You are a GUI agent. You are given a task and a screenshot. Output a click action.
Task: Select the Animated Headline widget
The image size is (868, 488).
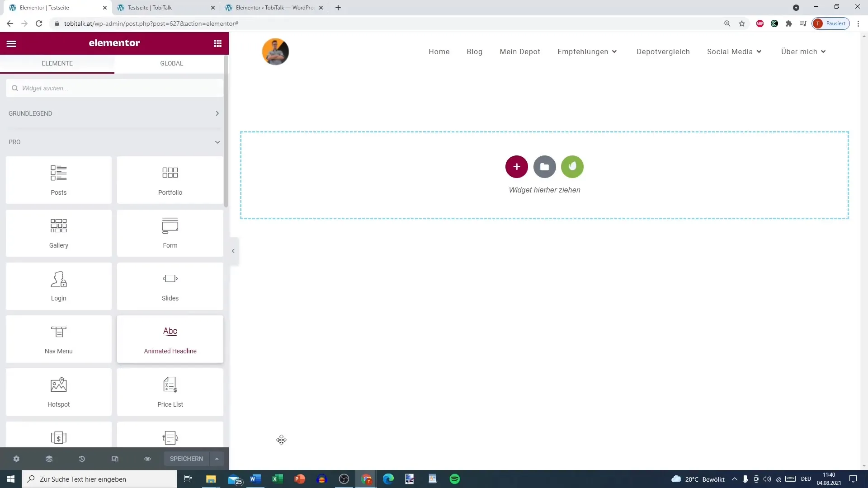pos(170,339)
